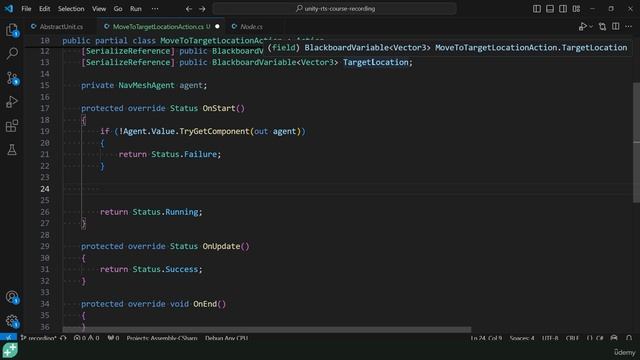This screenshot has height=360, width=640.
Task: Click Status.Success on line 31
Action: click(x=165, y=269)
